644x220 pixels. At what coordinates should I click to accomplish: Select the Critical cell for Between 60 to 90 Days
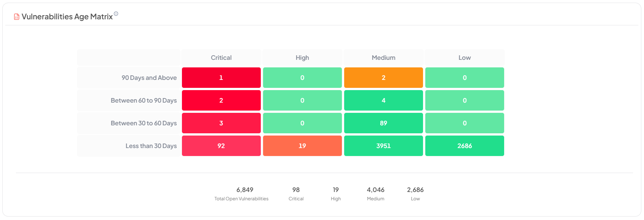click(221, 100)
